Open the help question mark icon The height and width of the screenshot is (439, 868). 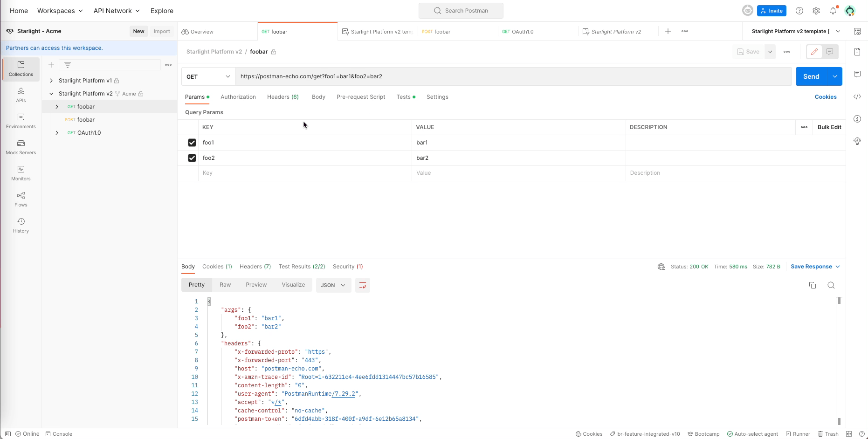799,11
